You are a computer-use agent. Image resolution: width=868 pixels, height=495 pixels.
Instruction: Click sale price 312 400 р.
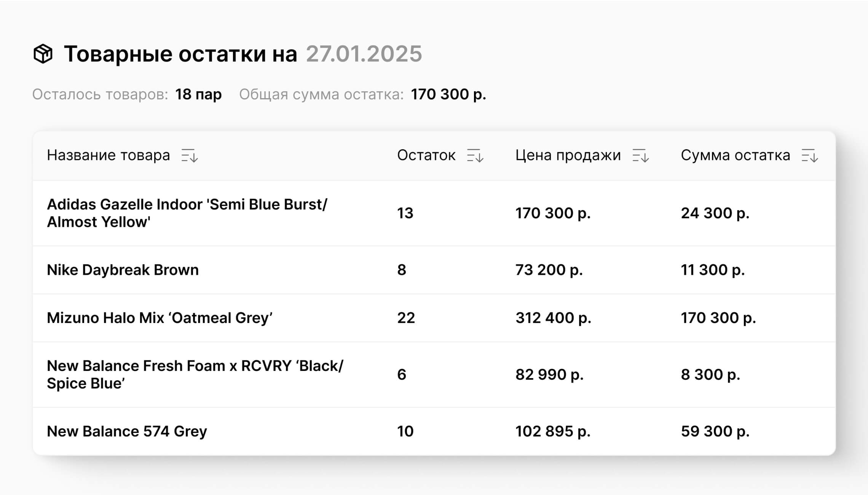tap(554, 318)
